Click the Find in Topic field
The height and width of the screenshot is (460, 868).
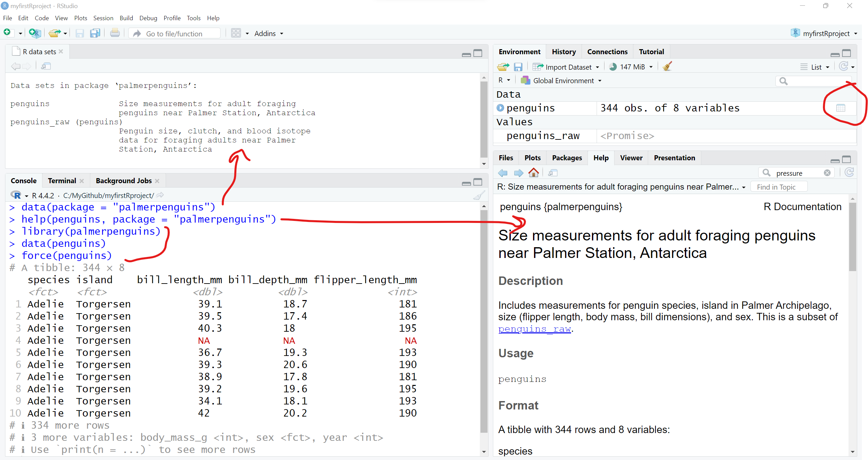pyautogui.click(x=779, y=187)
